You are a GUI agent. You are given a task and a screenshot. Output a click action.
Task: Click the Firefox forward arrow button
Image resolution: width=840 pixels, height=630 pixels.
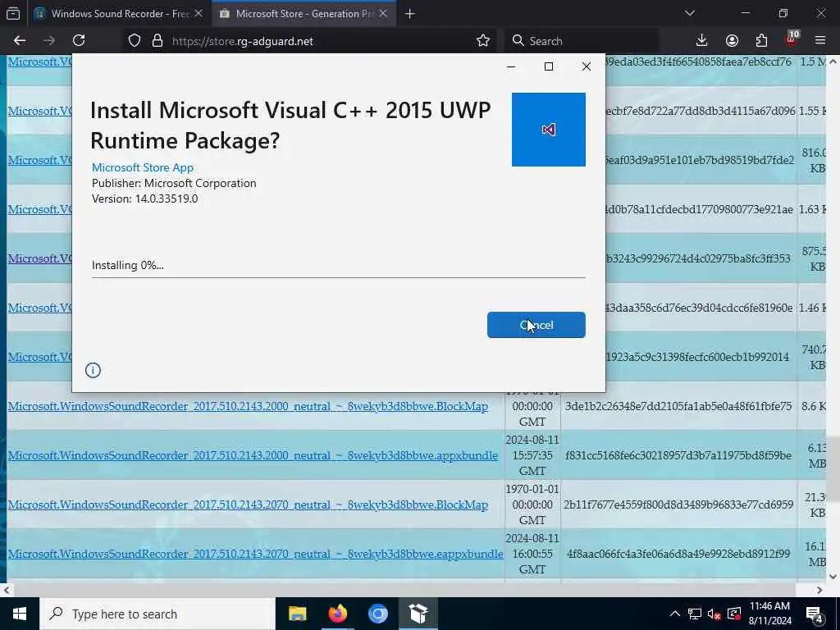49,41
